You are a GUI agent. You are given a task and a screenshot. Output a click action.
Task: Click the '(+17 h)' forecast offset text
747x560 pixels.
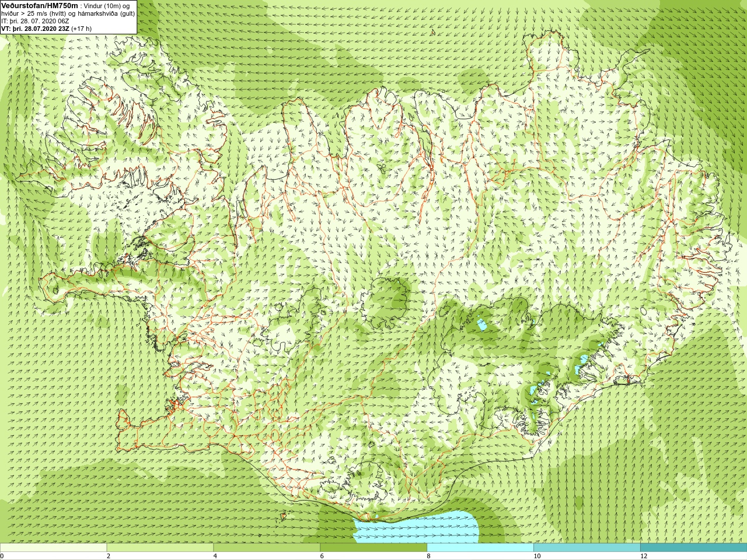[x=82, y=29]
